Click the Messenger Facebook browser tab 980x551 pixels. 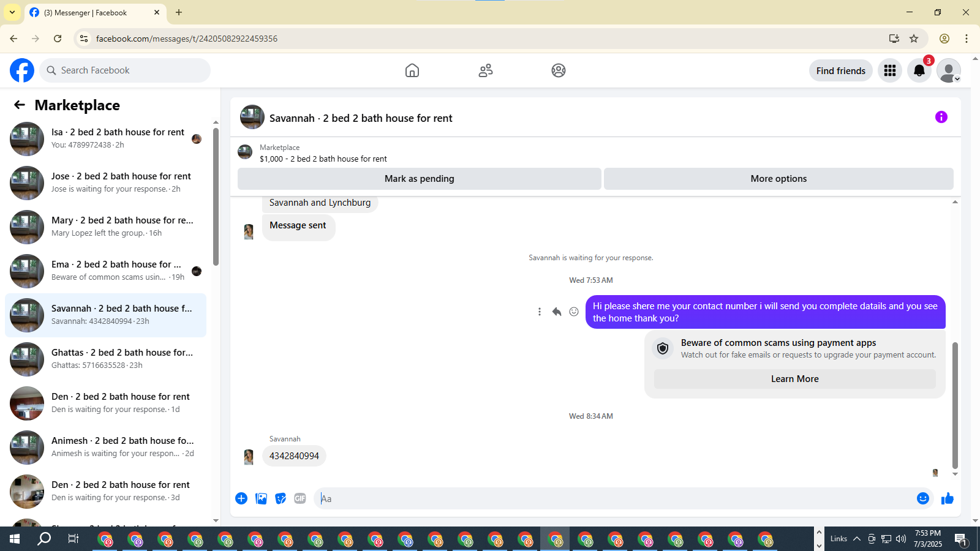click(95, 12)
